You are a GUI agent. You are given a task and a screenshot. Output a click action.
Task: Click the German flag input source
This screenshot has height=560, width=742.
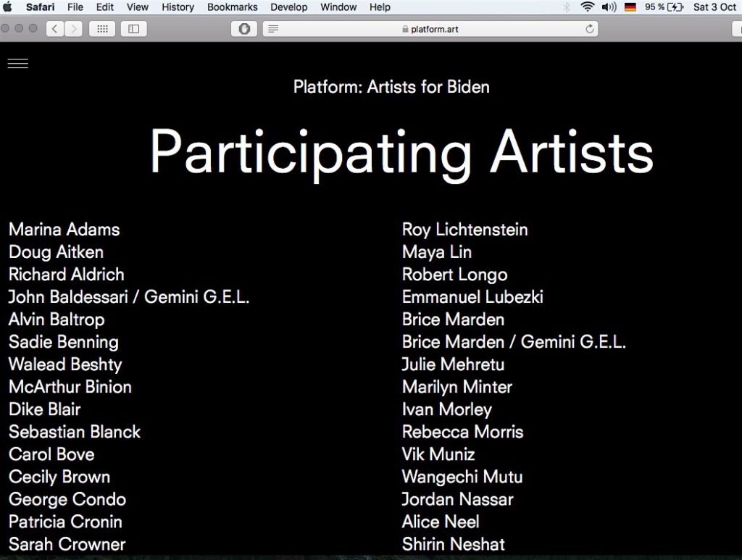630,7
